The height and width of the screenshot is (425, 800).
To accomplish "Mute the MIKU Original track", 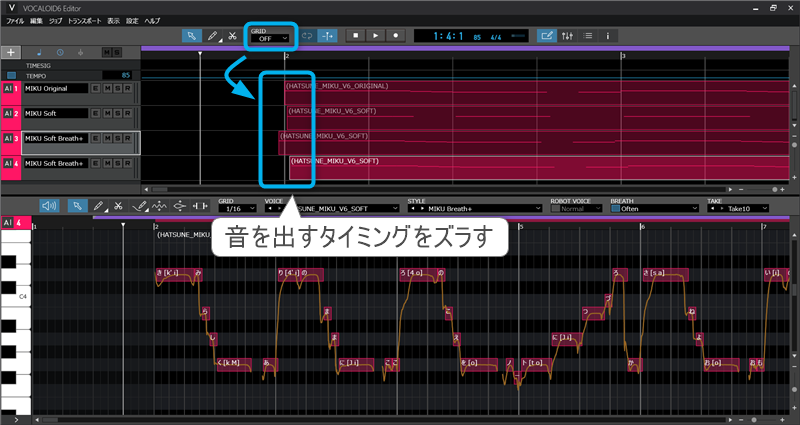I will pos(108,88).
